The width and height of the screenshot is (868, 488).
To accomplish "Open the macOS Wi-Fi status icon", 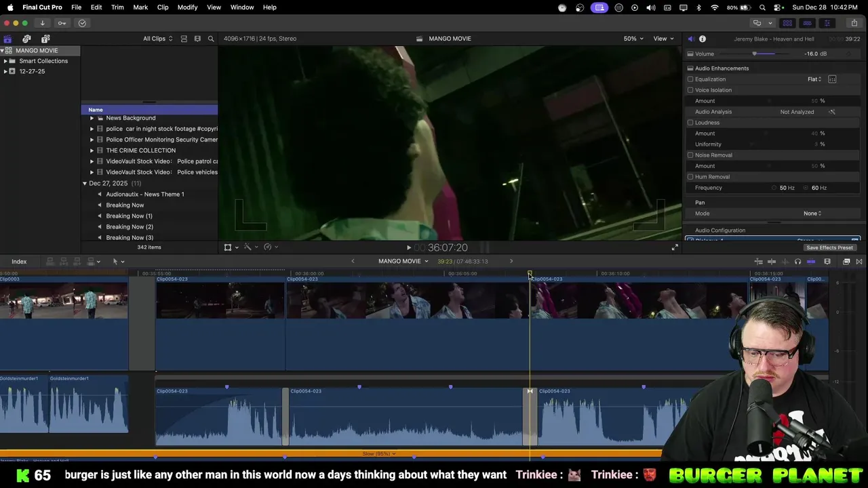I will [x=715, y=7].
